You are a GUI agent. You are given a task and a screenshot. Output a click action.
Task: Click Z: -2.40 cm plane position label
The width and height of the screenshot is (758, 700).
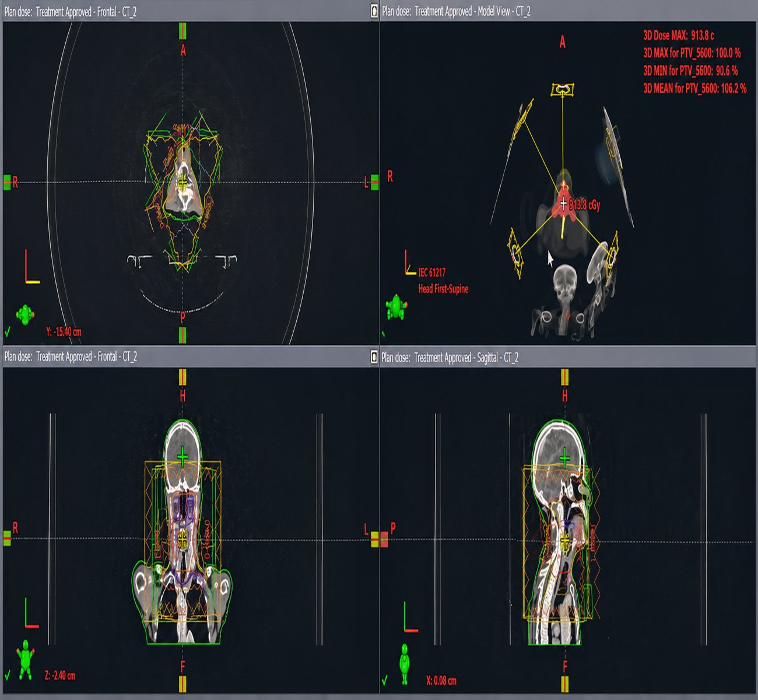click(x=60, y=676)
